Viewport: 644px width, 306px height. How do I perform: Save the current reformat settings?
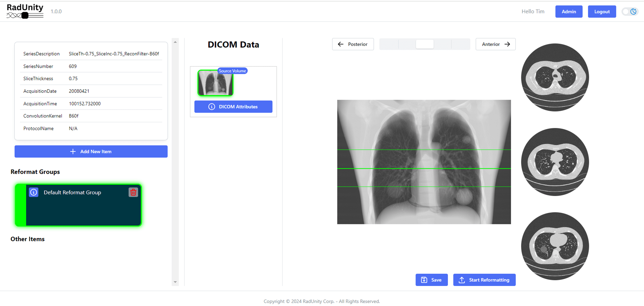tap(431, 280)
